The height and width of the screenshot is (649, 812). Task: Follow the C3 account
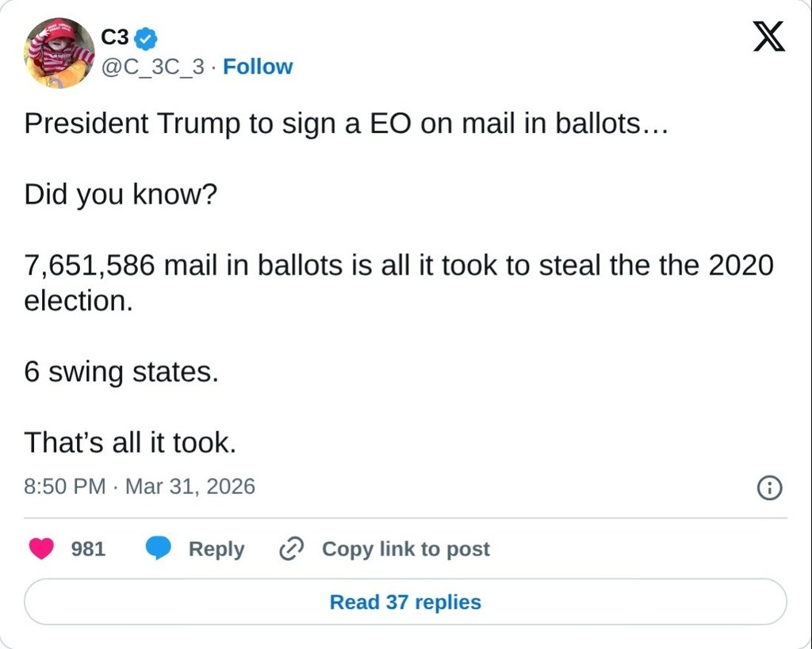pos(258,67)
